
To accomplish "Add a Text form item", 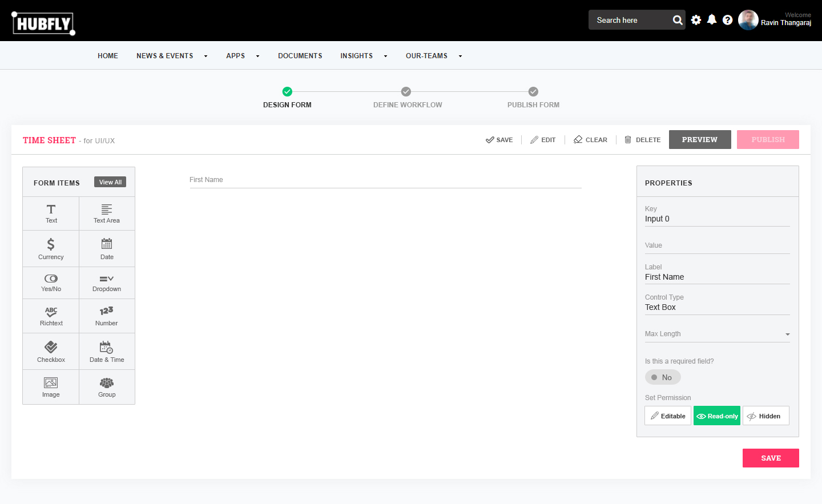I will (51, 213).
